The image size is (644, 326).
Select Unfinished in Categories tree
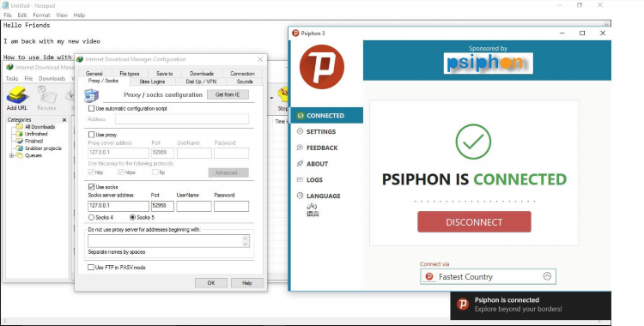(x=36, y=134)
